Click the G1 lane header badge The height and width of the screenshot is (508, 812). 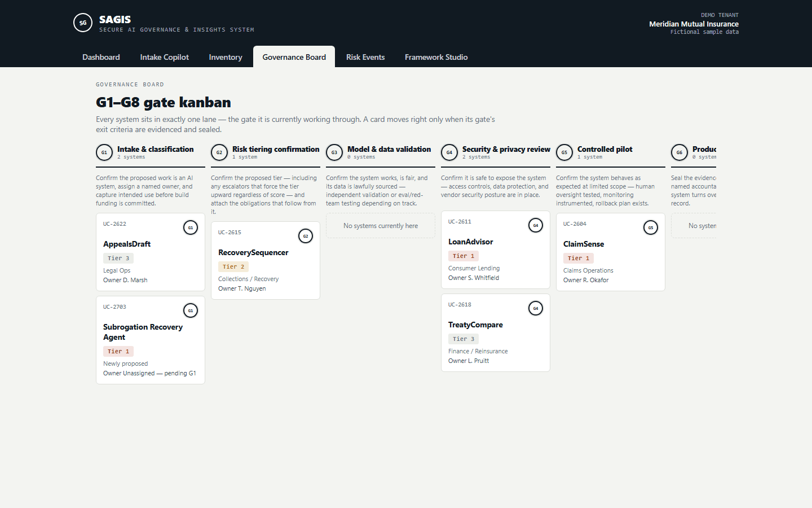[104, 152]
